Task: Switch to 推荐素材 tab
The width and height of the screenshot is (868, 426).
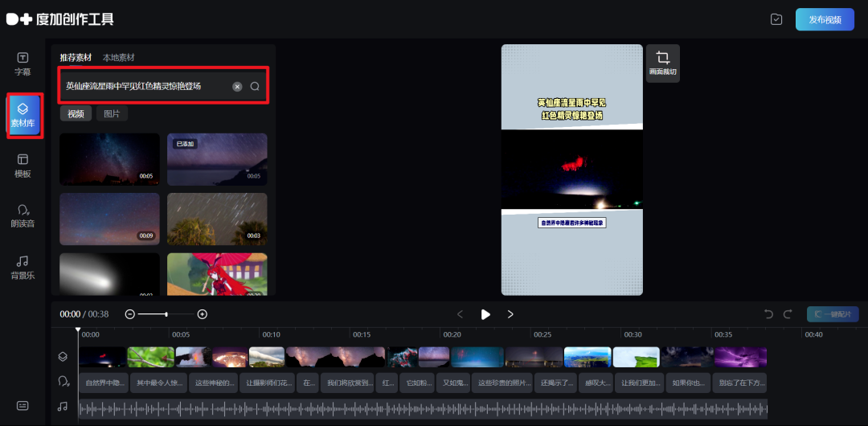Action: pyautogui.click(x=76, y=58)
